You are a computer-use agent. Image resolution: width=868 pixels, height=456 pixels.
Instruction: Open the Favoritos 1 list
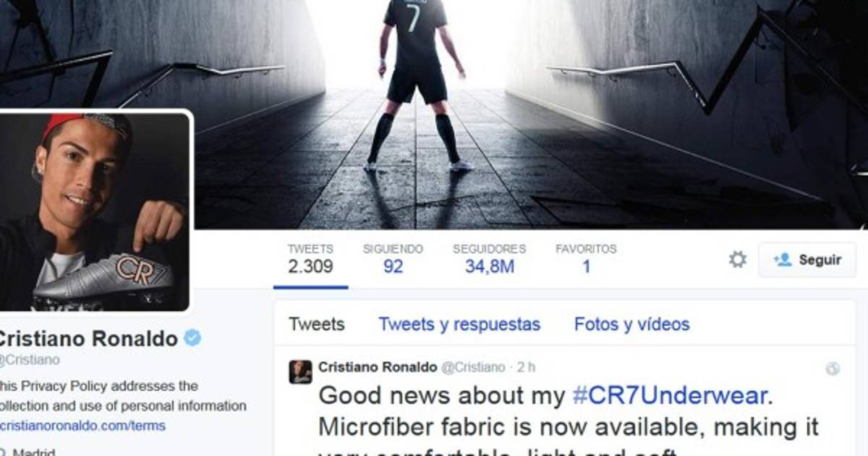coord(586,258)
